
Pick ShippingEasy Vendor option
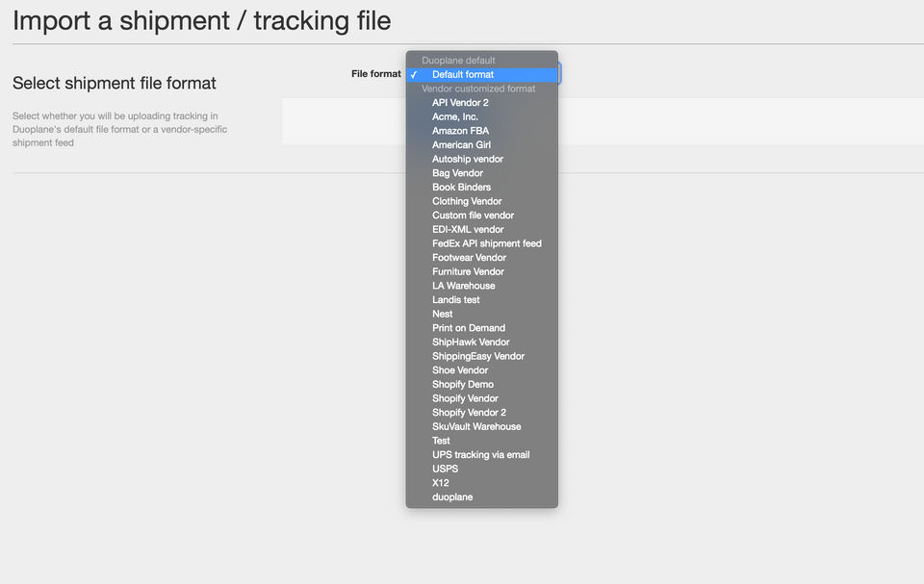478,356
